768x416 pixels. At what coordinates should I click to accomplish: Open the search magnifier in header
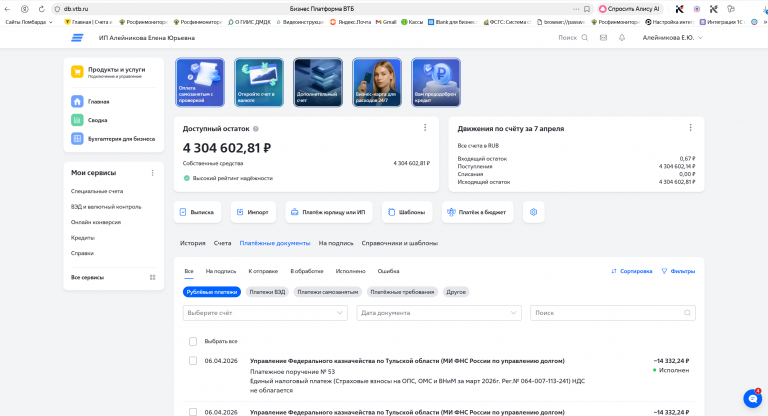tap(585, 38)
